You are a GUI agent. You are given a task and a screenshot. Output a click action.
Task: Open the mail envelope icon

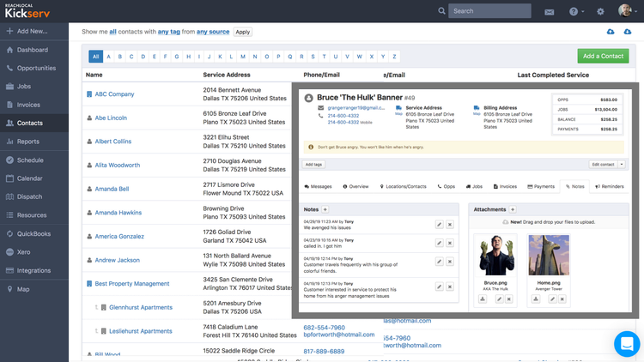pyautogui.click(x=550, y=12)
